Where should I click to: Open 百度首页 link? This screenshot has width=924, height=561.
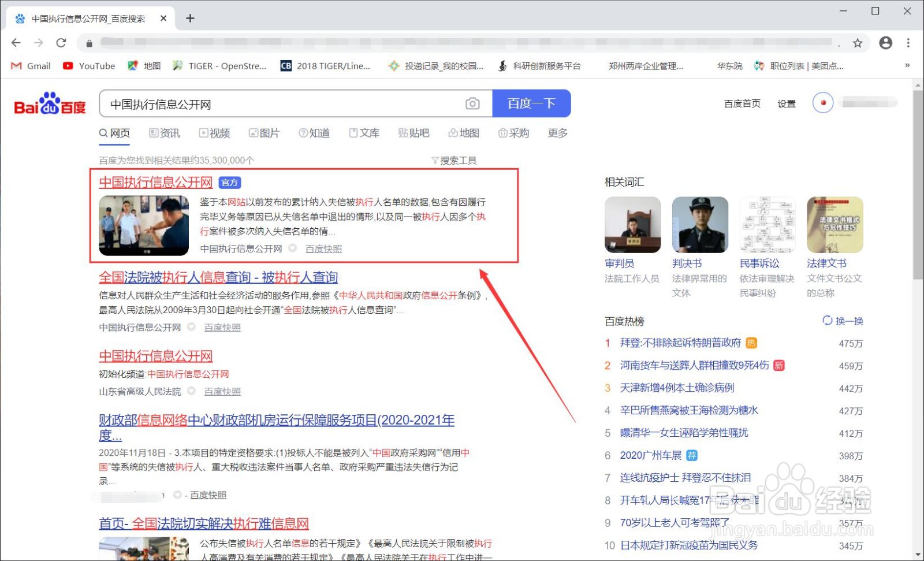click(742, 103)
